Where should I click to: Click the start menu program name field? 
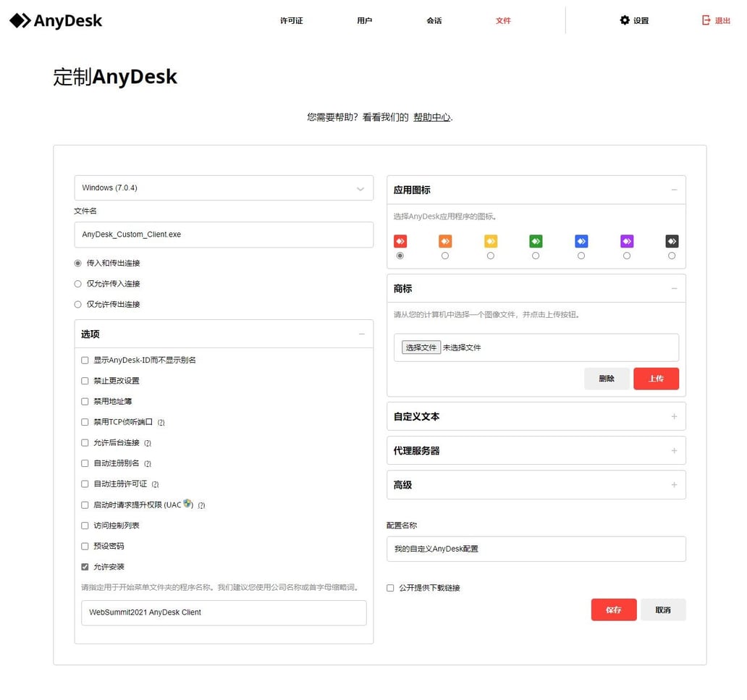[x=224, y=613]
